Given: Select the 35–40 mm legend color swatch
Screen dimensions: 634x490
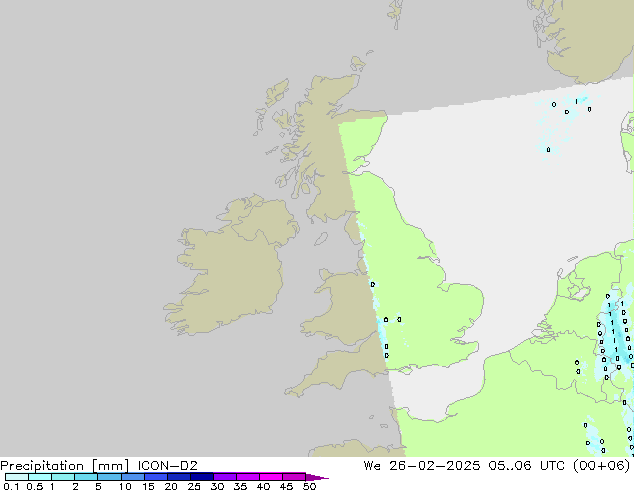Looking at the screenshot, I should point(247,477).
